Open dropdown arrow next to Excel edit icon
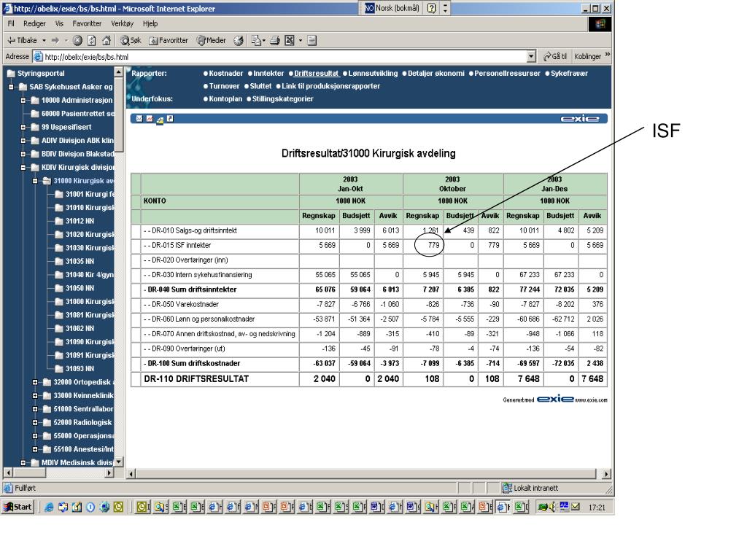Viewport: 747px width, 560px height. click(x=301, y=41)
